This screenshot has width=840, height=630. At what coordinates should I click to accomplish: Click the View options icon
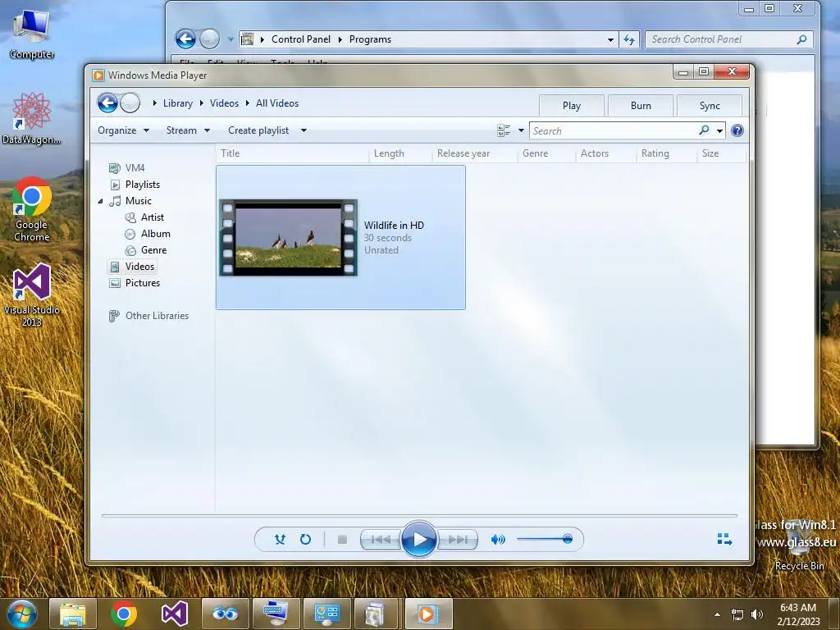(x=504, y=130)
